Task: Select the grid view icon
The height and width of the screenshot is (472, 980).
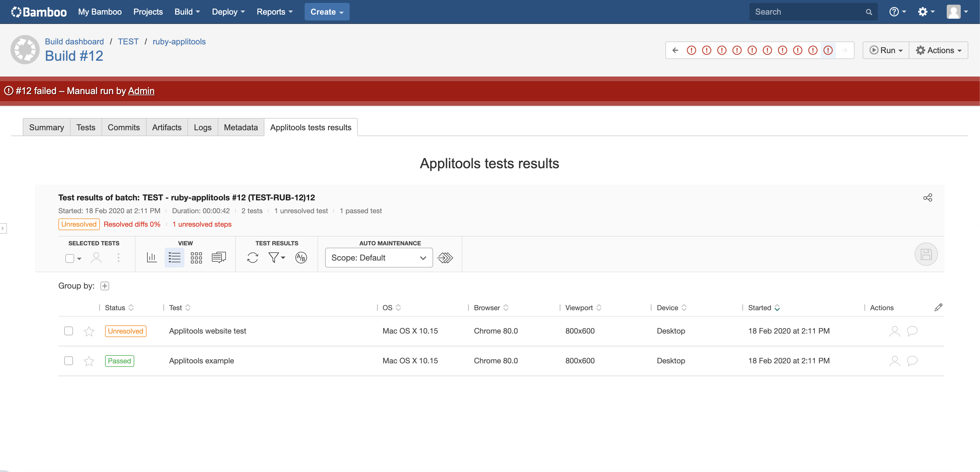Action: coord(196,258)
